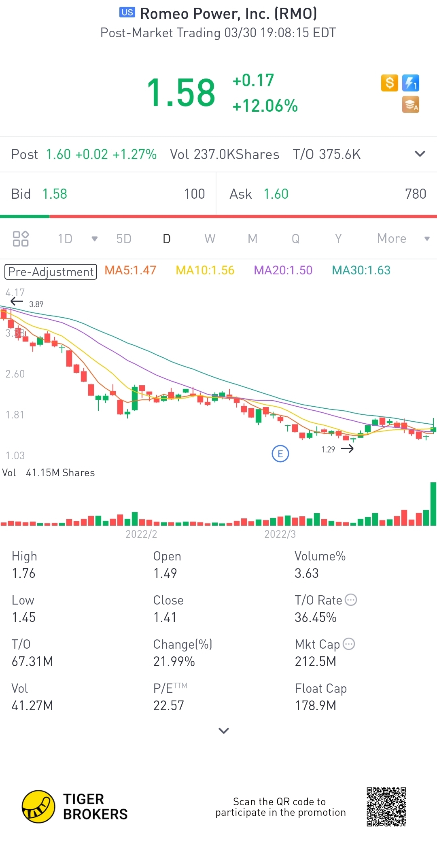
Task: Click the US market flag badge
Action: pyautogui.click(x=127, y=13)
